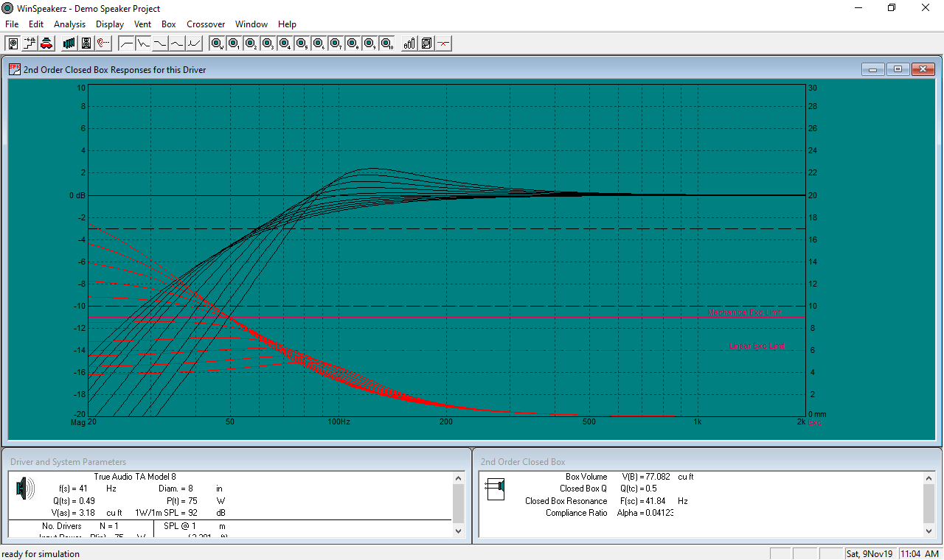
Task: Click the driver 8 toolbar icon
Action: (x=353, y=43)
